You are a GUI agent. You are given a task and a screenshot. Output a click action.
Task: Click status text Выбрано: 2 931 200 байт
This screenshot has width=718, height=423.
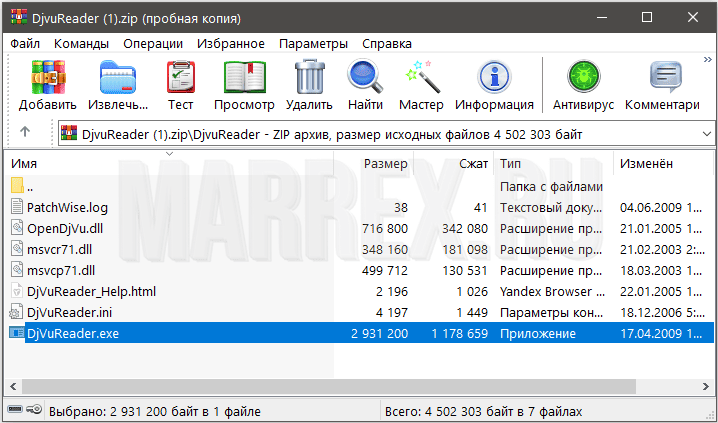click(155, 412)
